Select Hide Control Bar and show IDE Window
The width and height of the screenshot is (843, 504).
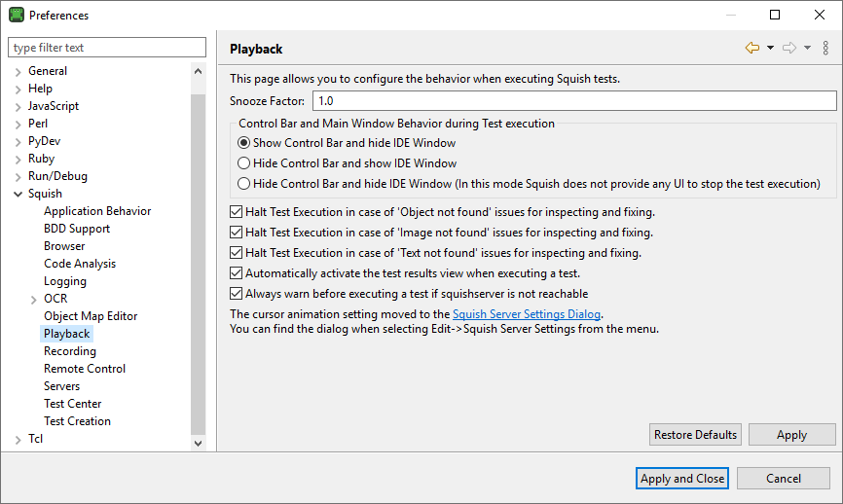[244, 163]
